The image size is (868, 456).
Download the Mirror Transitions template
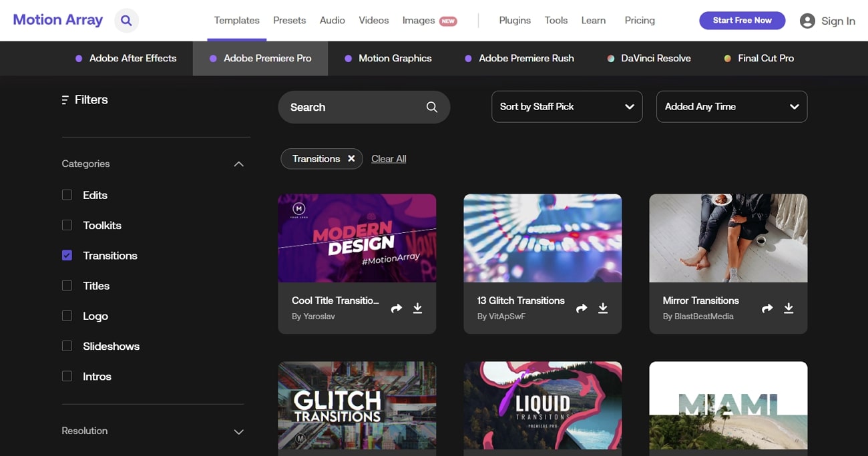click(x=789, y=308)
